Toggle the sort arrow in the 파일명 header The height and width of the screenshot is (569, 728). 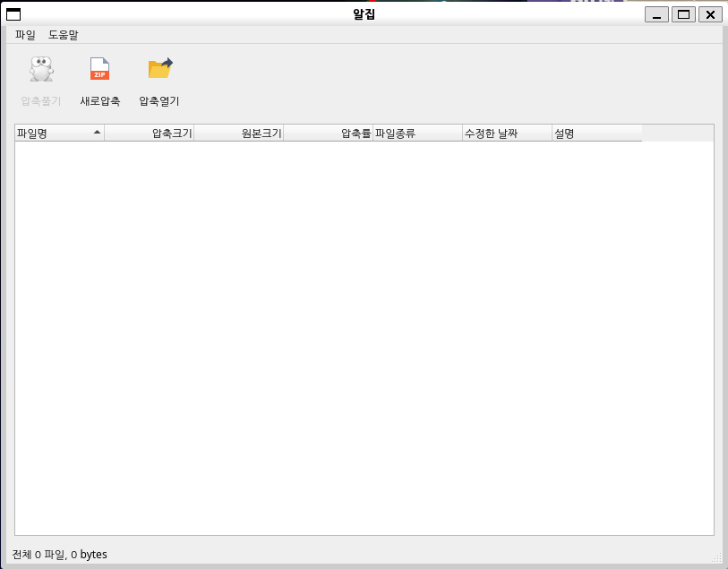[97, 132]
